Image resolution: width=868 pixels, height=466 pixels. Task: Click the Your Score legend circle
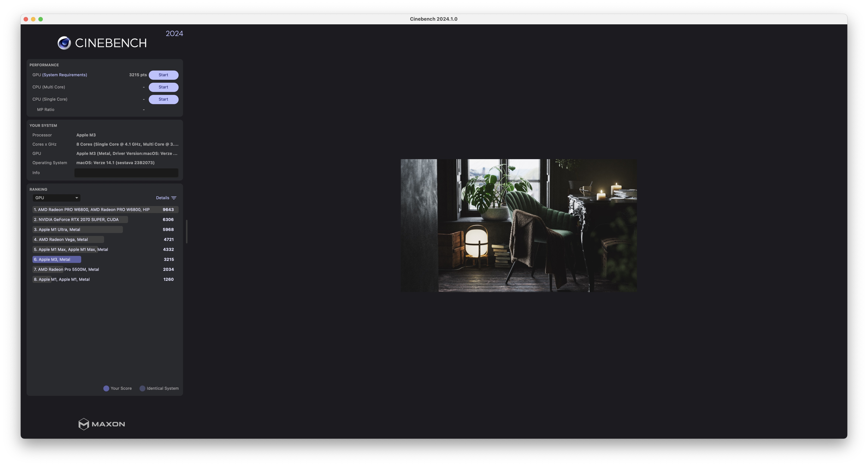tap(106, 388)
